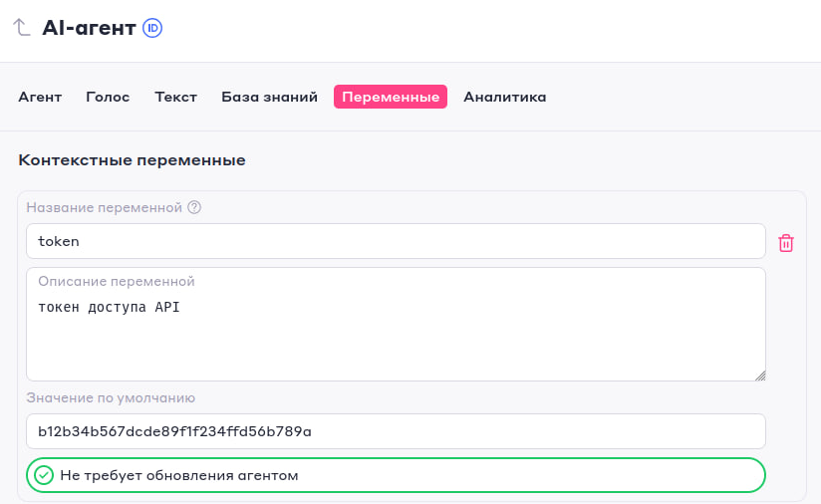The width and height of the screenshot is (821, 504).
Task: Switch to the Голос tab
Action: (108, 97)
